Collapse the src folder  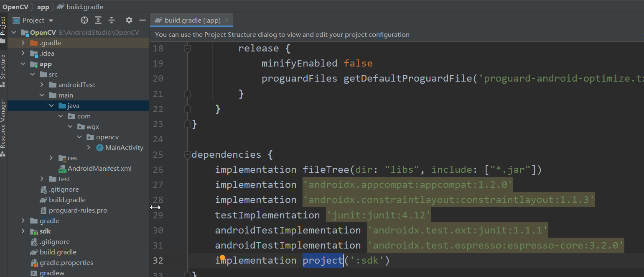tap(33, 74)
